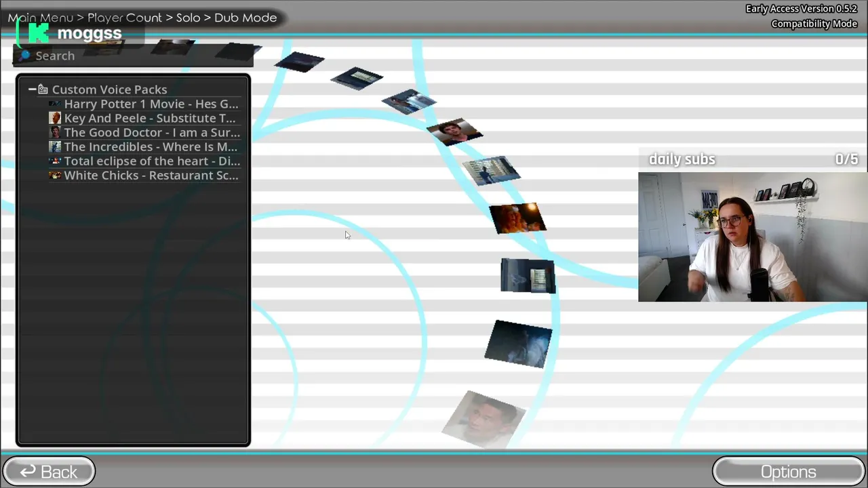Collapse the Custom Voice Packs group

32,89
